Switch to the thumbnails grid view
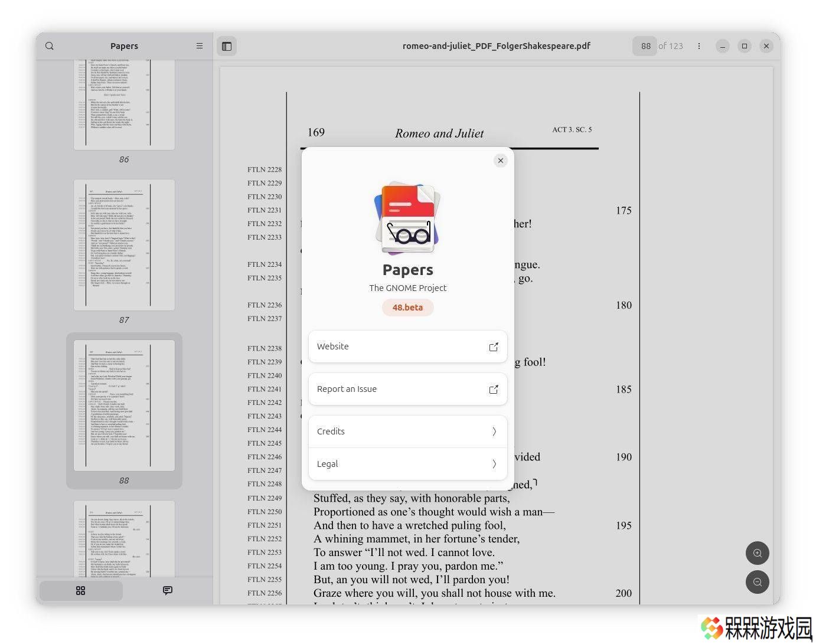The height and width of the screenshot is (644, 816). click(81, 591)
